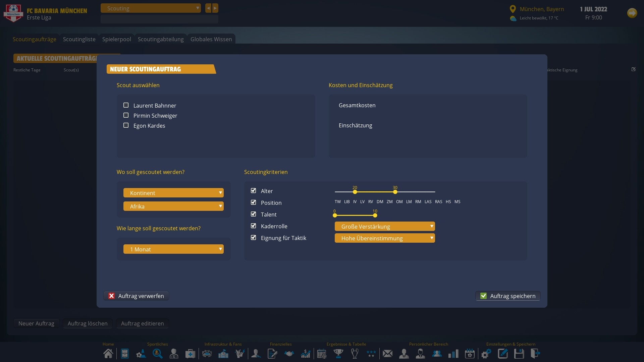The height and width of the screenshot is (362, 644).
Task: Select scout Pirmin Schweiger
Action: (126, 115)
